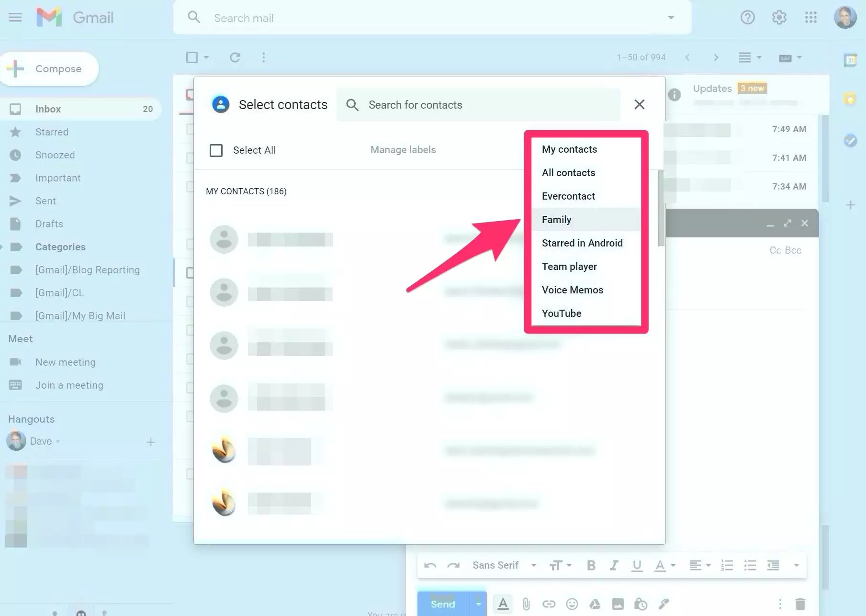The width and height of the screenshot is (866, 616).
Task: Attach a file to the email
Action: [526, 604]
